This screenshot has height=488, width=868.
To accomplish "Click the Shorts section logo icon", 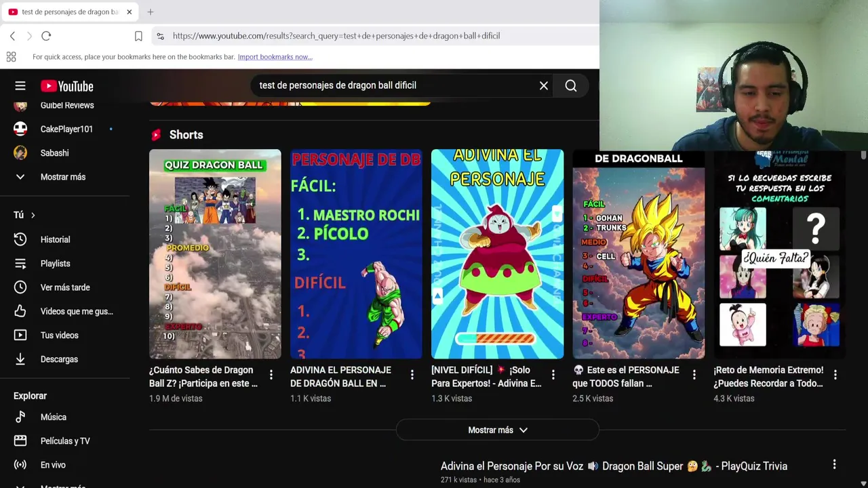I will tap(156, 135).
